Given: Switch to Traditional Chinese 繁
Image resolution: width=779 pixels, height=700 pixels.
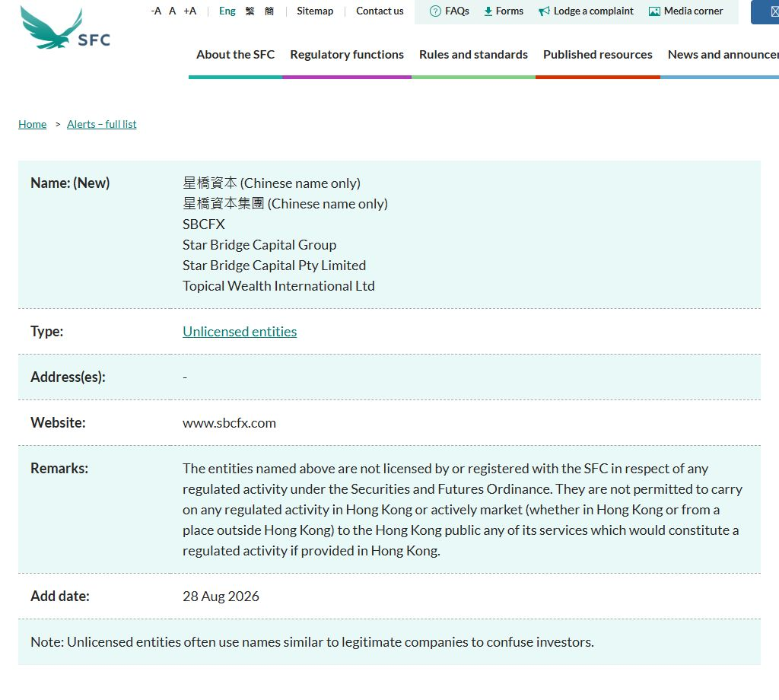Looking at the screenshot, I should 250,11.
